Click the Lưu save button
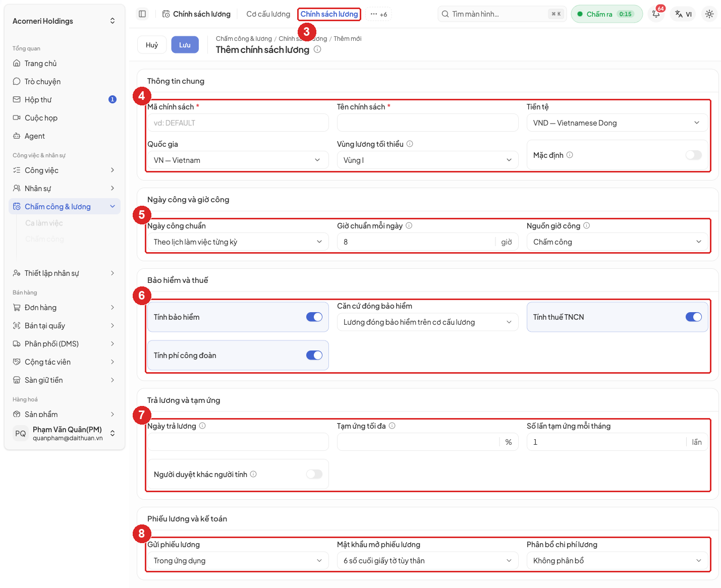The image size is (721, 588). (x=185, y=45)
